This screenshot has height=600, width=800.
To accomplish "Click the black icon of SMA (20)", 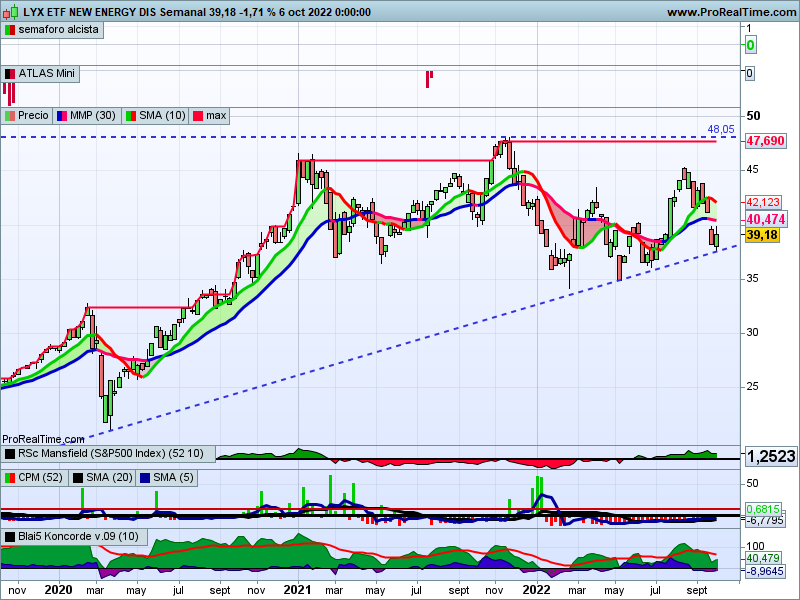I will coord(78,478).
